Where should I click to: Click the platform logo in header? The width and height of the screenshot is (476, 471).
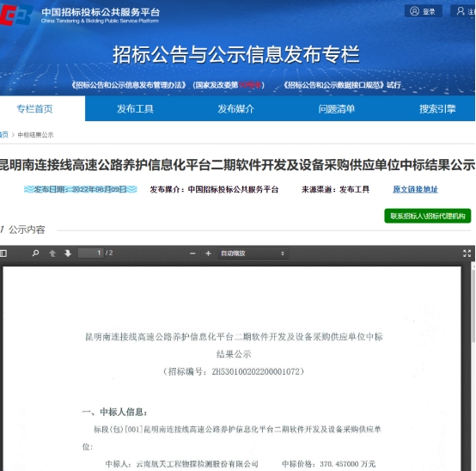pyautogui.click(x=16, y=15)
